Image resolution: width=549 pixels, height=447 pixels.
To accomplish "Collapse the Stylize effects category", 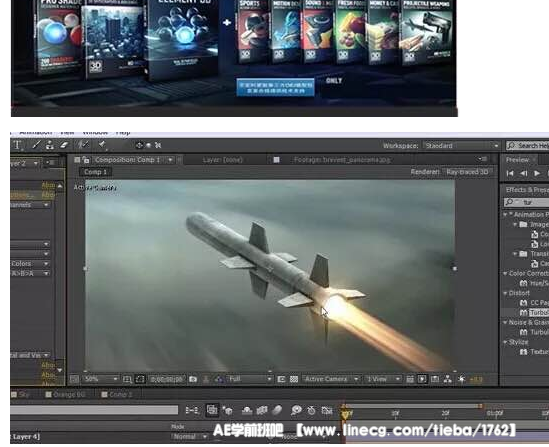I will (x=505, y=342).
